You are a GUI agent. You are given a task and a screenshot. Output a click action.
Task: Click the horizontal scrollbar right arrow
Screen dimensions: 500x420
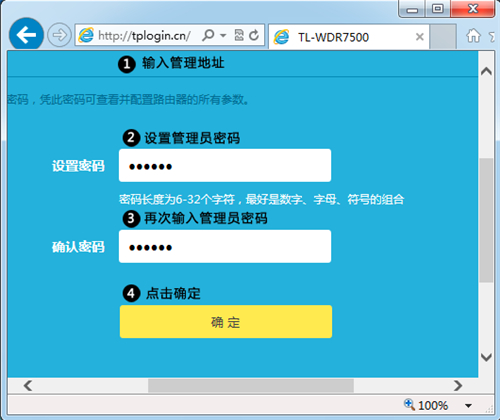pos(458,386)
